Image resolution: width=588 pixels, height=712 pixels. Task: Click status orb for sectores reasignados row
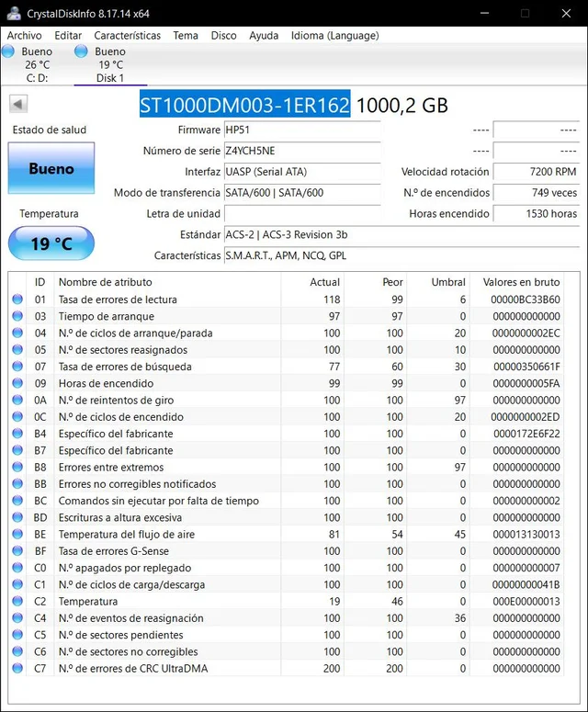17,350
